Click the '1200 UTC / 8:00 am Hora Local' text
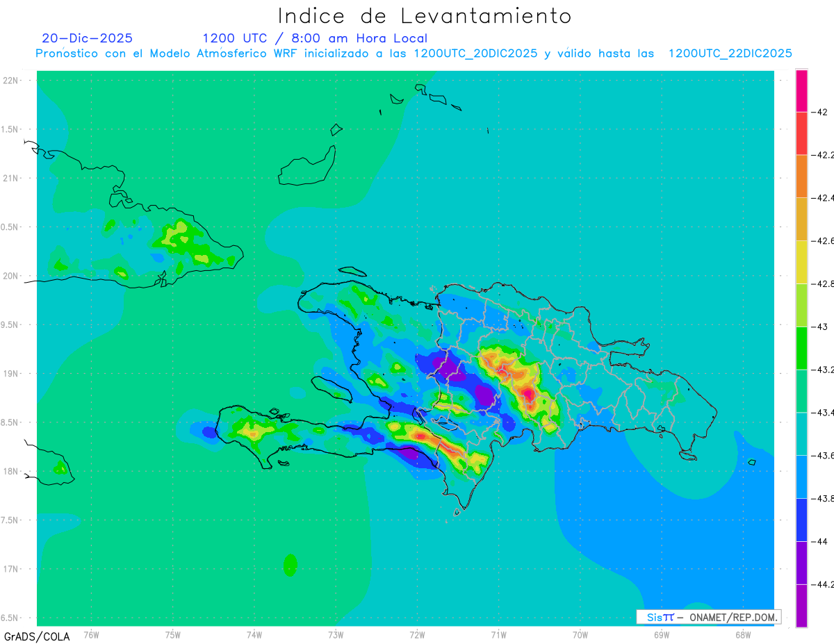The image size is (834, 644). (x=315, y=38)
